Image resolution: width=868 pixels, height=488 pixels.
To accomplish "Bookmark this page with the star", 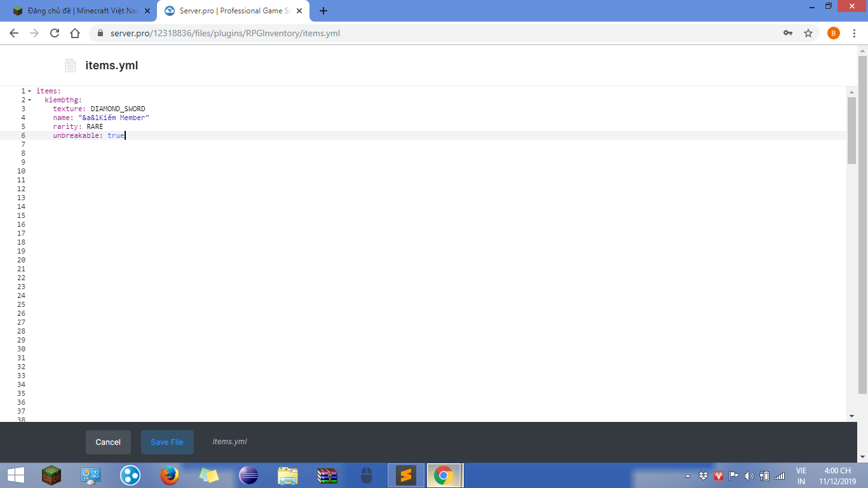I will click(808, 33).
